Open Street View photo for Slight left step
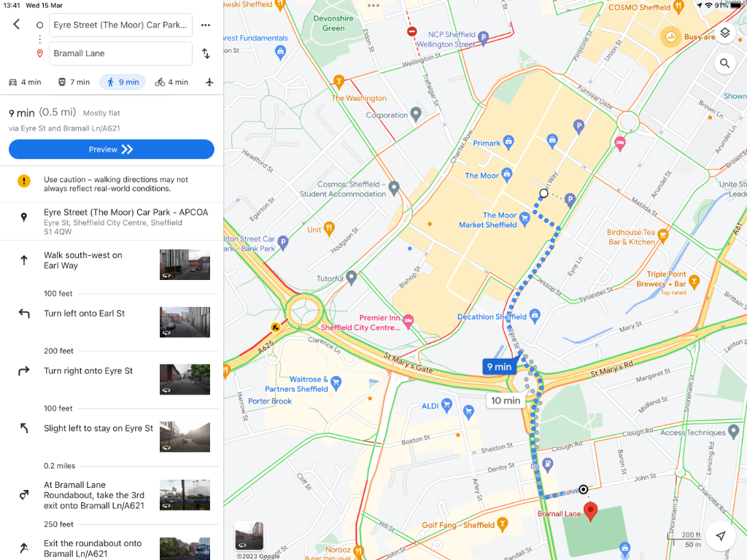 [185, 437]
